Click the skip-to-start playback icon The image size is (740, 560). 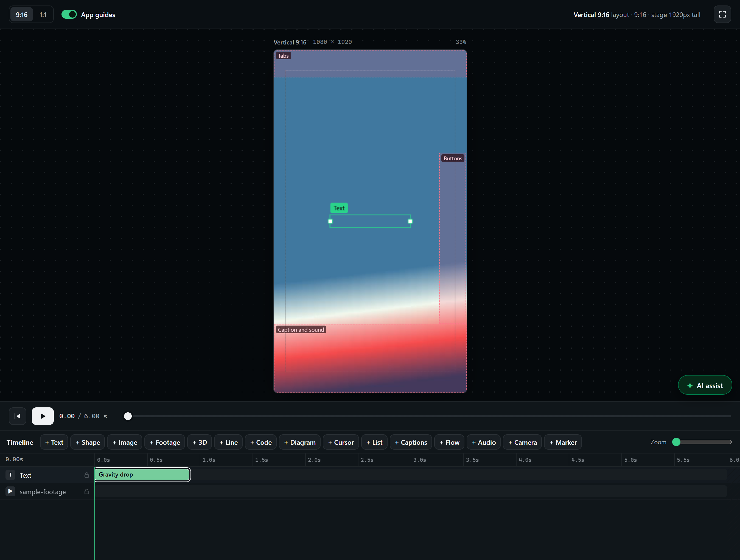click(17, 416)
